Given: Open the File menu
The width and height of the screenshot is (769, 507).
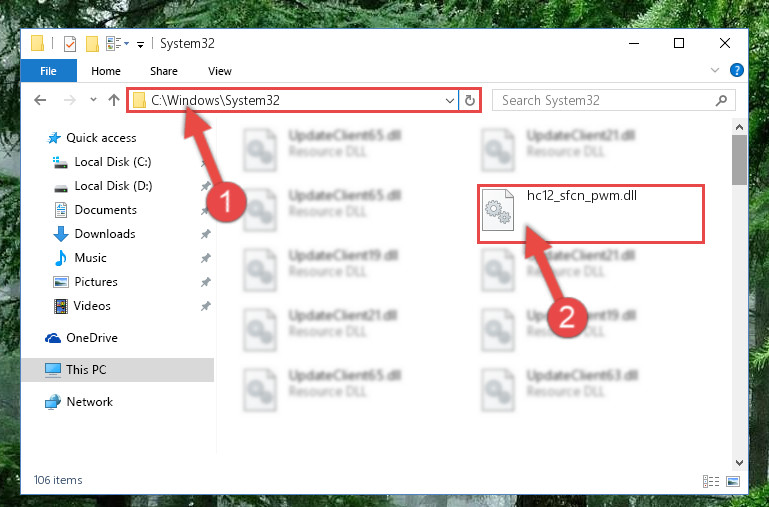Looking at the screenshot, I should pos(48,71).
